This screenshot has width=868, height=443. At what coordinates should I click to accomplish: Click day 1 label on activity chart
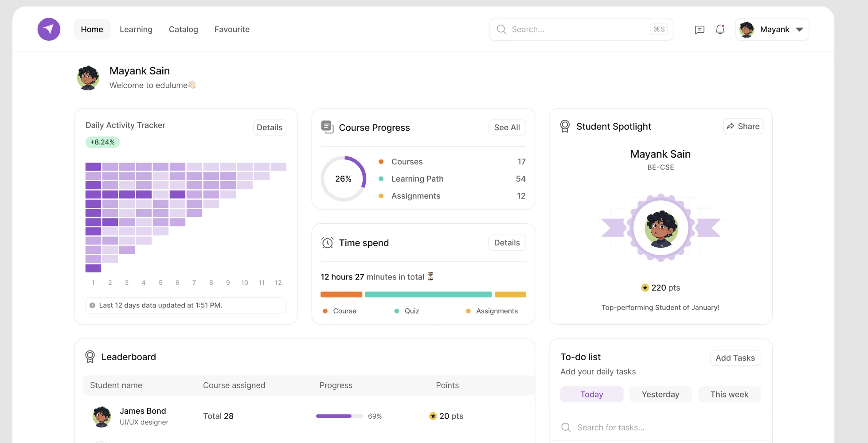click(x=93, y=283)
